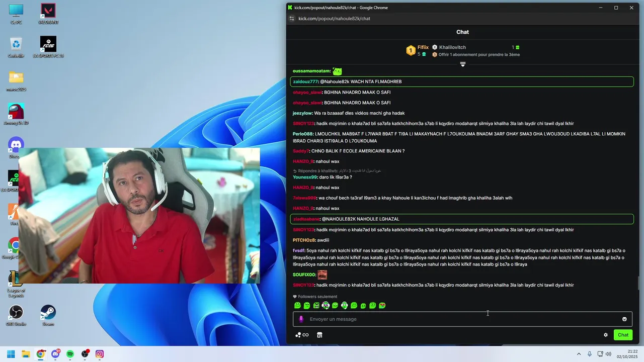Click the Followers seulement label
Screen dimensions: 644x362
tap(317, 297)
